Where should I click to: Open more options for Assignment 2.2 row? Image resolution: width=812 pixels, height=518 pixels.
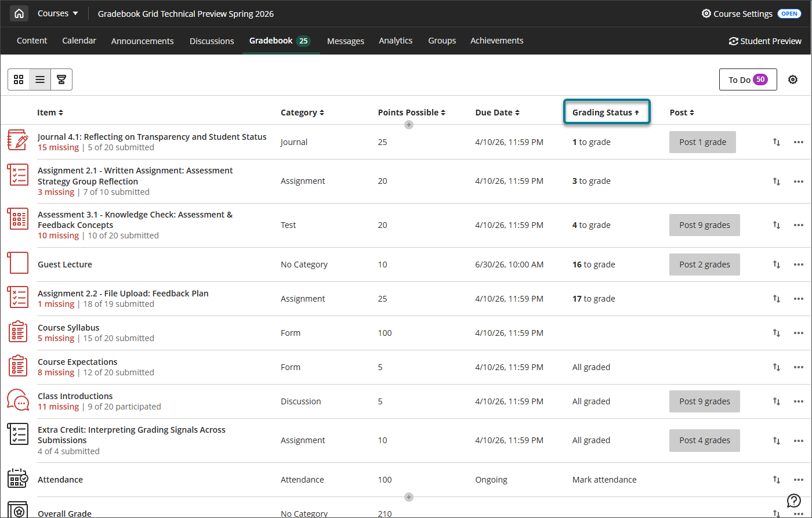coord(799,299)
